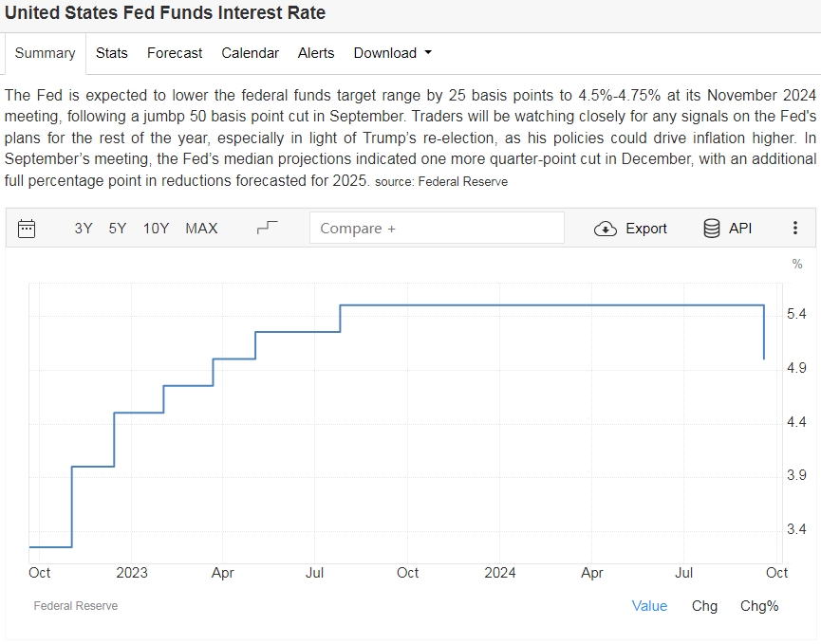
Task: Click the cloud Export icon
Action: [x=606, y=229]
